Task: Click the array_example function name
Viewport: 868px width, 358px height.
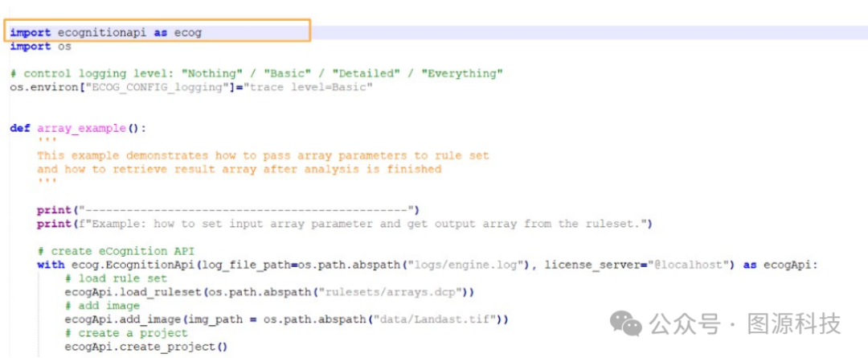Action: click(81, 129)
